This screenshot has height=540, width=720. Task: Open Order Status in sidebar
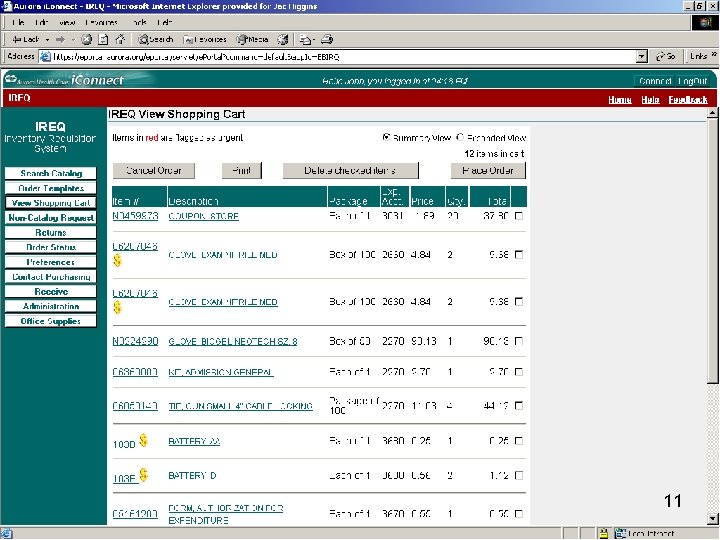(x=51, y=247)
